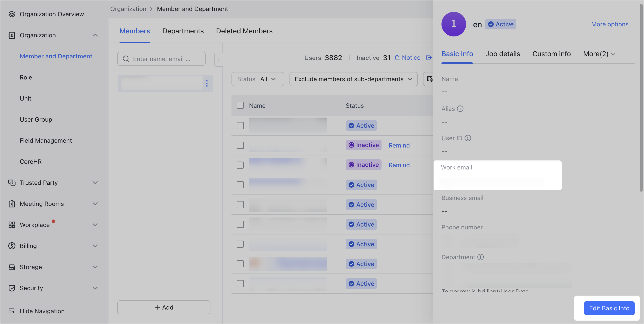
Task: Select the Trusted Party sidebar icon
Action: point(11,183)
